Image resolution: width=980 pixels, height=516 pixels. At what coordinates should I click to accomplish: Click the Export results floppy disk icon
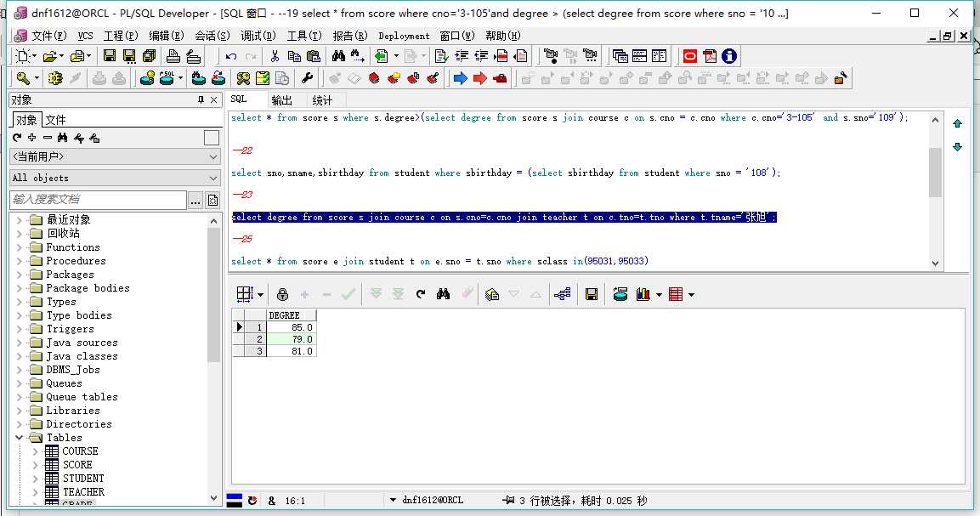(x=592, y=294)
